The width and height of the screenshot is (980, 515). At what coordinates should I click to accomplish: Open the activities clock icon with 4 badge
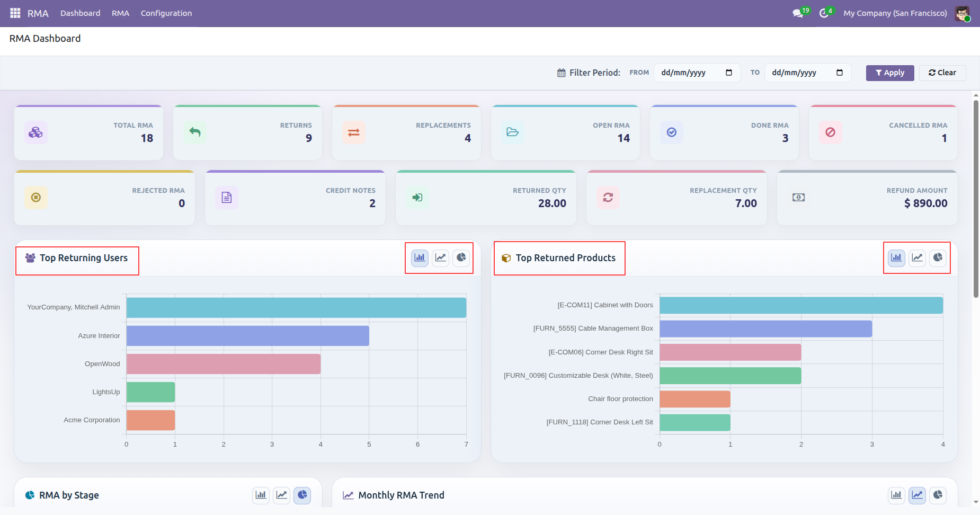tap(826, 13)
